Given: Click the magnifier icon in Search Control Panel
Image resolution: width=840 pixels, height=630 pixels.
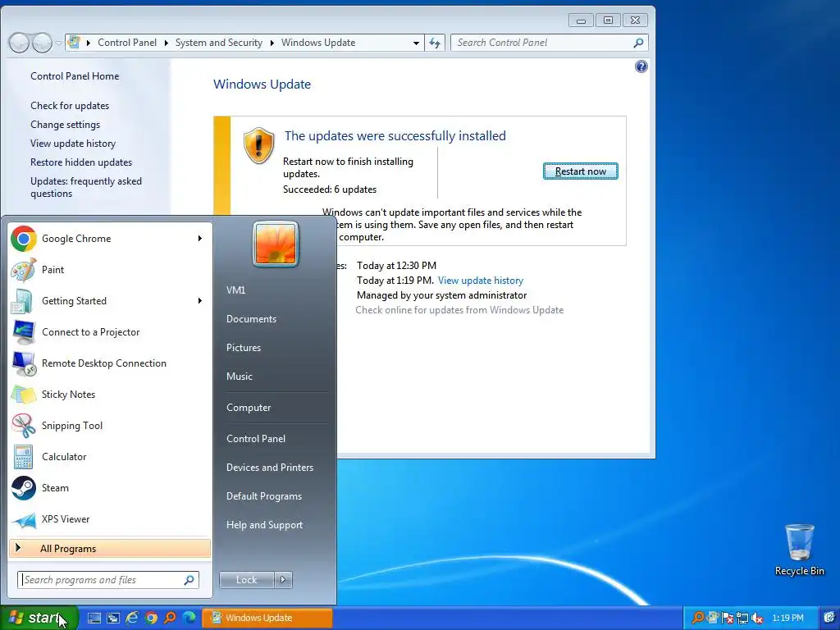Looking at the screenshot, I should (638, 43).
